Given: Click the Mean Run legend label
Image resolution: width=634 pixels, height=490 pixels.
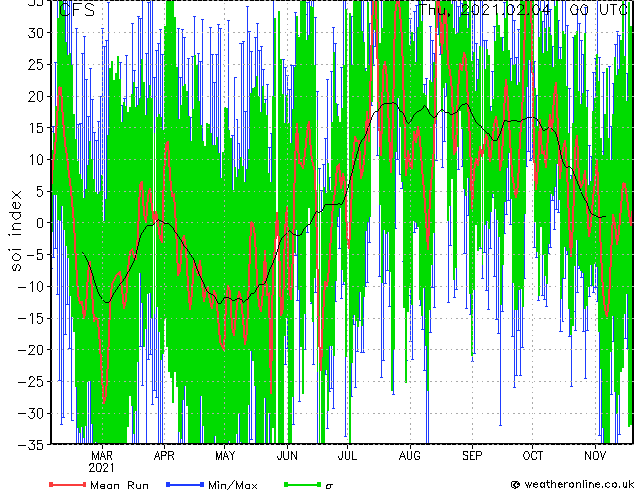Looking at the screenshot, I should (x=120, y=485).
